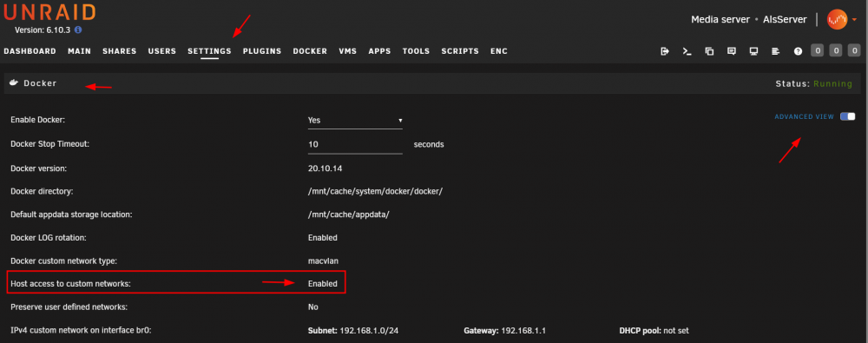Click the Docker Stop Timeout label

click(49, 143)
